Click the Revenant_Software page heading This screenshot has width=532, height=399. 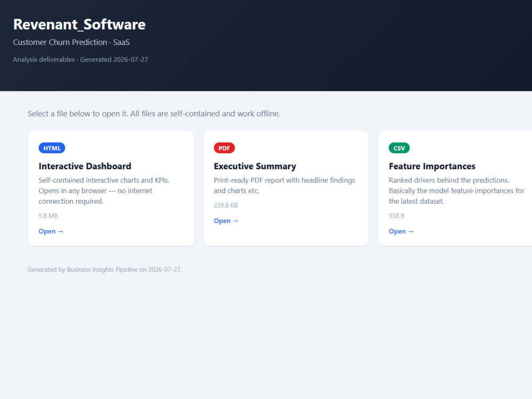point(79,24)
